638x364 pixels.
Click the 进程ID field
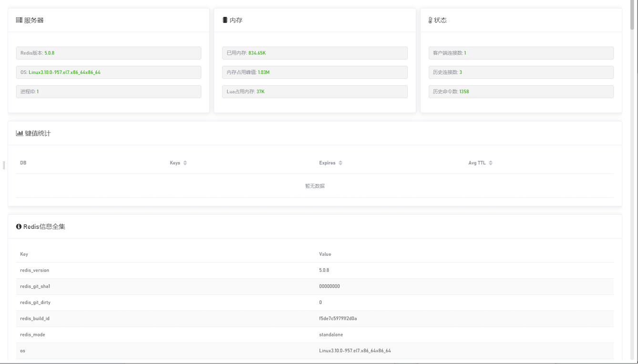[x=109, y=91]
